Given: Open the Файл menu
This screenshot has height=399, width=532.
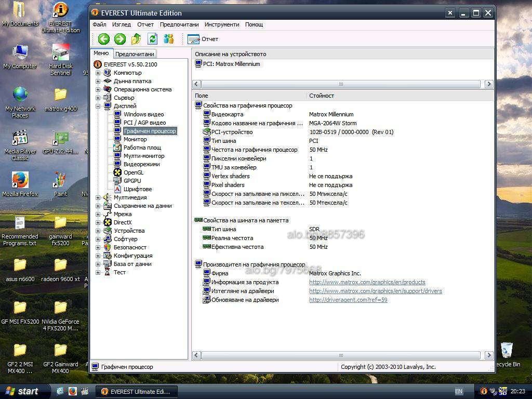Looking at the screenshot, I should pos(99,24).
